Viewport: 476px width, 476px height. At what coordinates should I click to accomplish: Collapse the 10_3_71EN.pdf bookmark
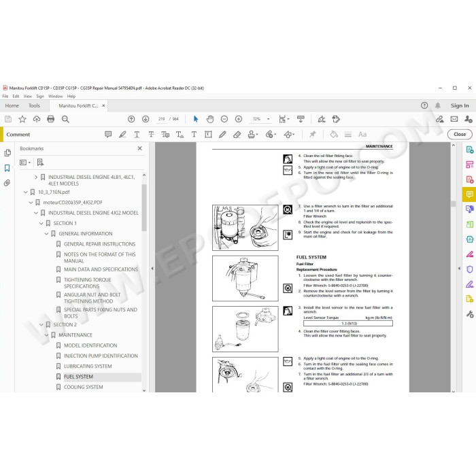[26, 192]
